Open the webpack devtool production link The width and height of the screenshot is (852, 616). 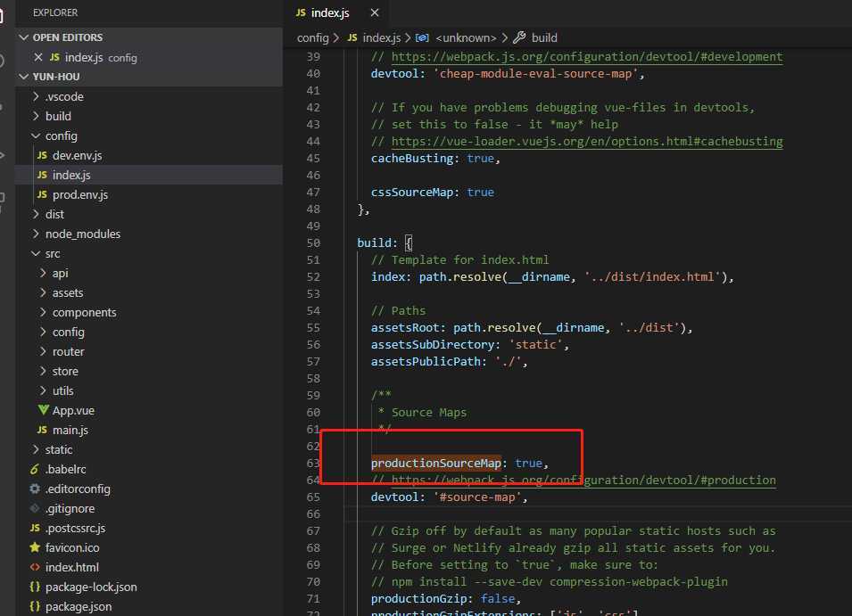point(583,480)
